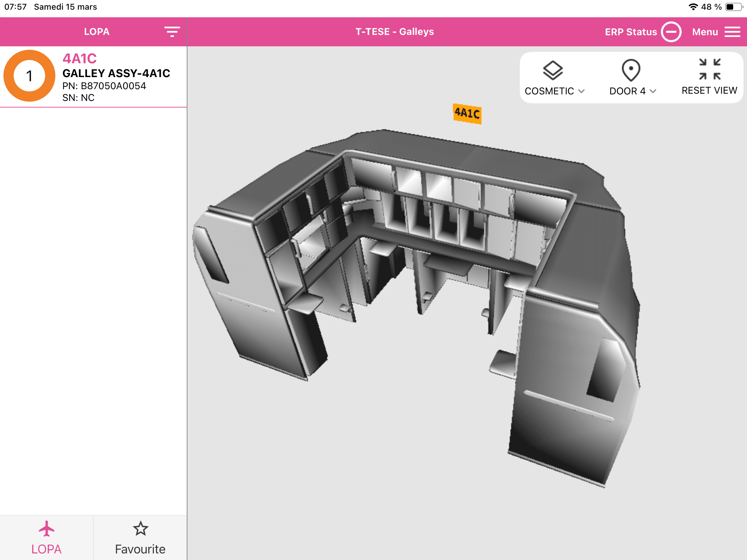Click the yellow 4A1C tag in 3D view
Viewport: 747px width, 560px height.
467,113
